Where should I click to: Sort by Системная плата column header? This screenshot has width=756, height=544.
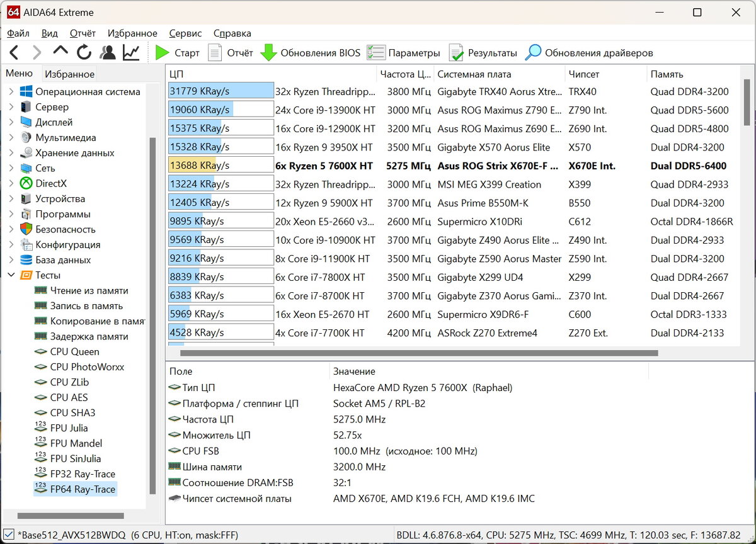(x=499, y=74)
